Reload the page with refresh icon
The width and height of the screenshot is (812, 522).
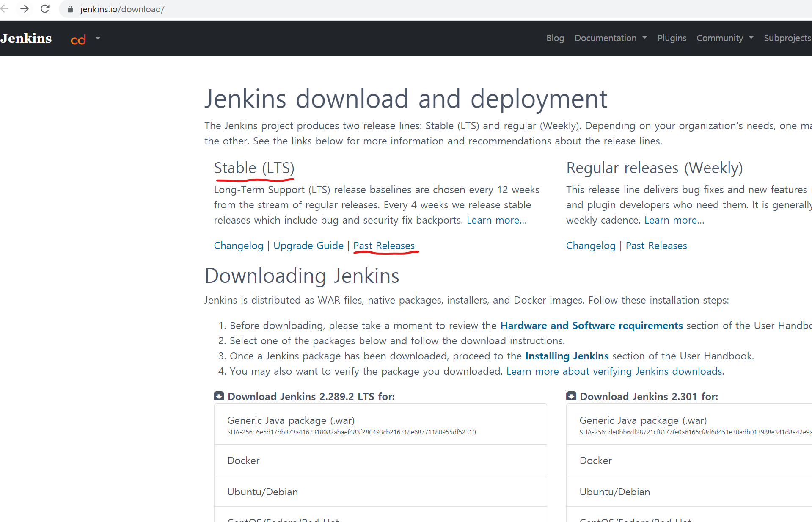click(45, 9)
